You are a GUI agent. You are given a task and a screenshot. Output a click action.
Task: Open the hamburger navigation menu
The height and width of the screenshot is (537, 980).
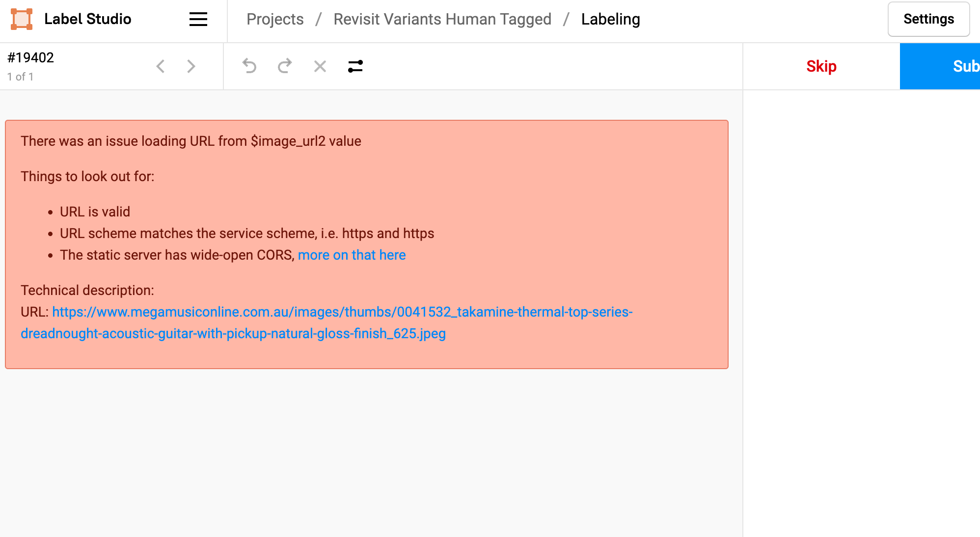pyautogui.click(x=198, y=20)
